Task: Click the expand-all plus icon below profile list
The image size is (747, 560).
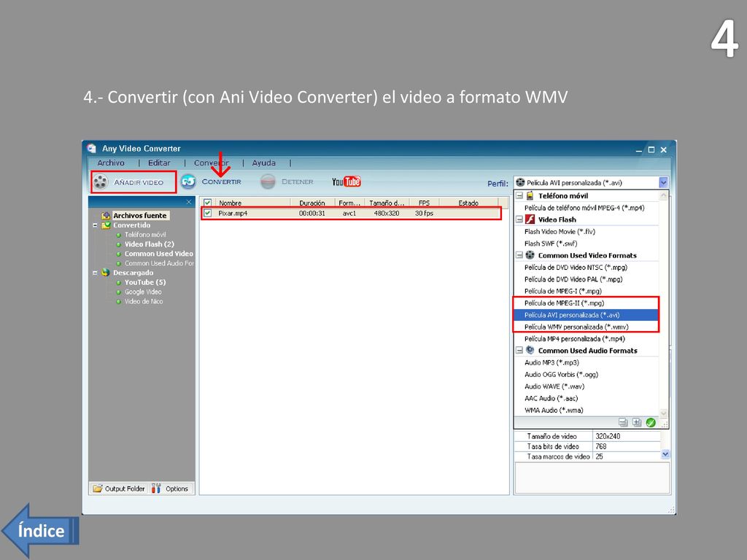Action: click(x=636, y=422)
